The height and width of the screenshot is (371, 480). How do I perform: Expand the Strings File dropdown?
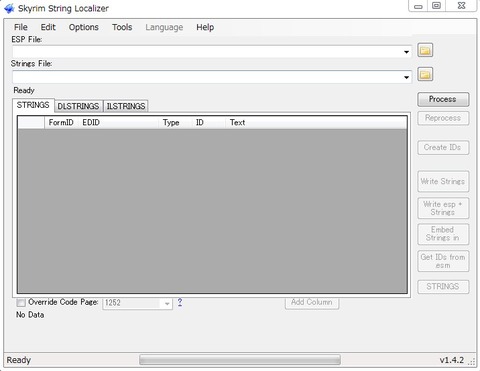click(406, 77)
